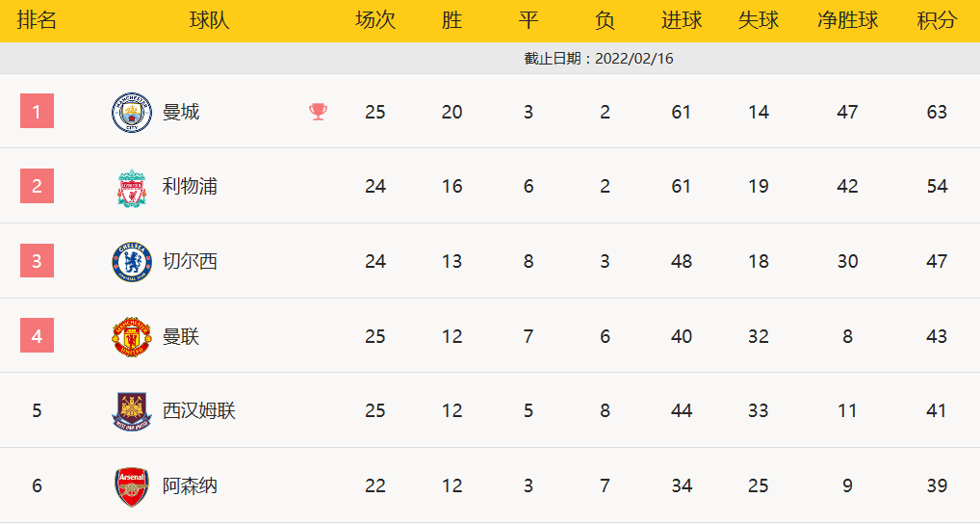Click the 场次 column header
This screenshot has width=980, height=524.
point(375,20)
